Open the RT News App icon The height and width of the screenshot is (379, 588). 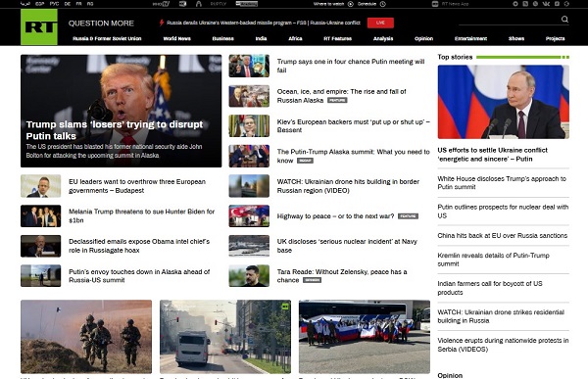point(435,4)
